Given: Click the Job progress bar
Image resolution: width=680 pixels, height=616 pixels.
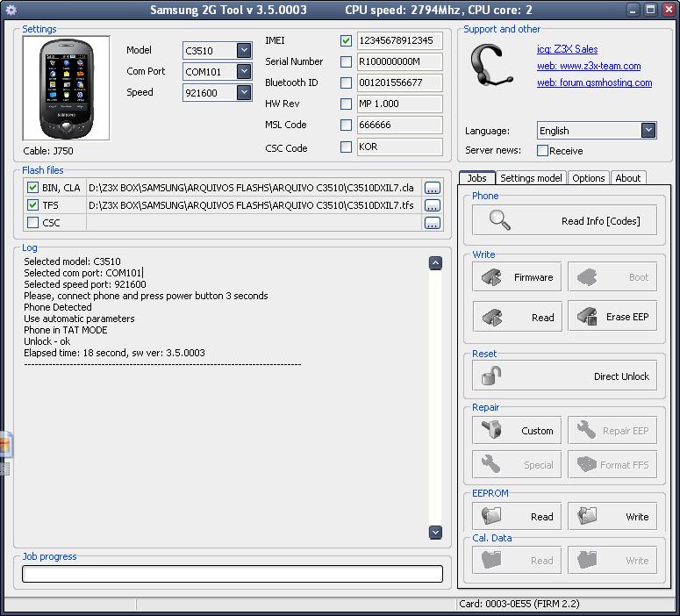Looking at the screenshot, I should click(233, 574).
